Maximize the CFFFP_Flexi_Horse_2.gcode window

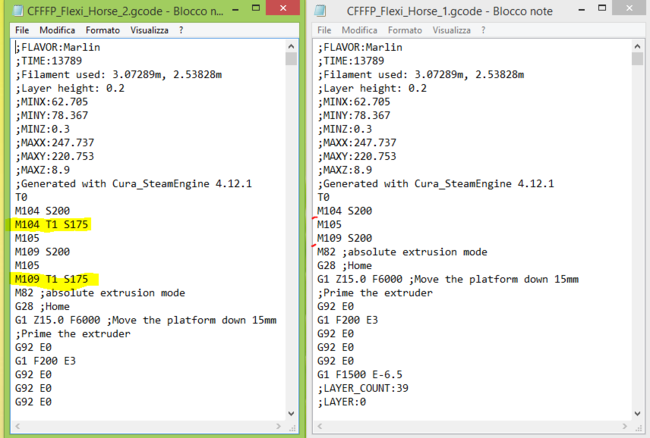(256, 8)
